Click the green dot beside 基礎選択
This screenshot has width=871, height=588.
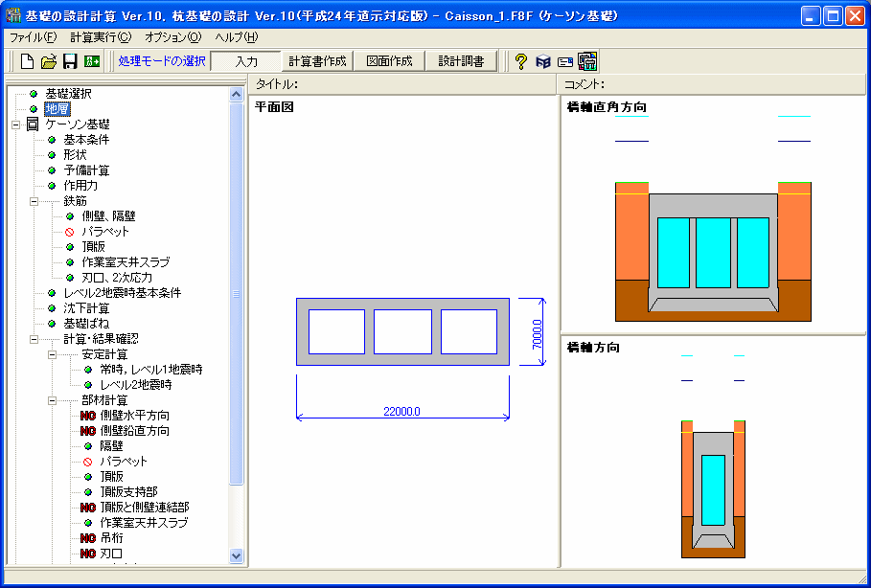click(34, 93)
